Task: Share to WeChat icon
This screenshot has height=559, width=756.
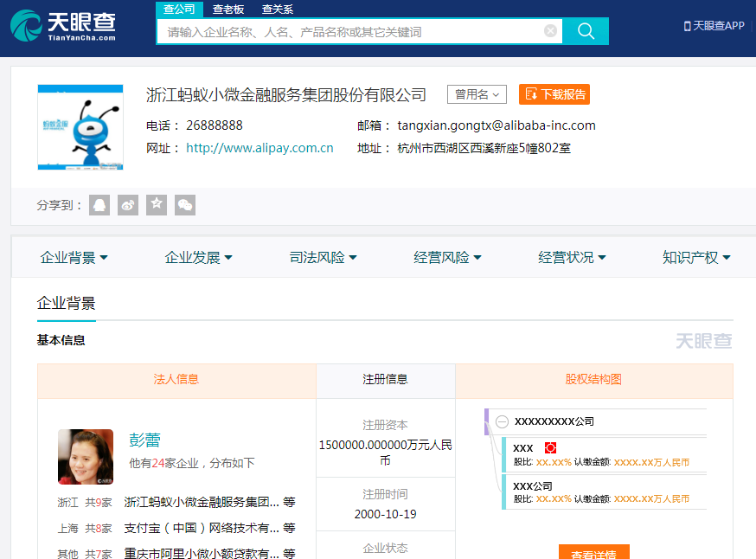Action: tap(185, 205)
